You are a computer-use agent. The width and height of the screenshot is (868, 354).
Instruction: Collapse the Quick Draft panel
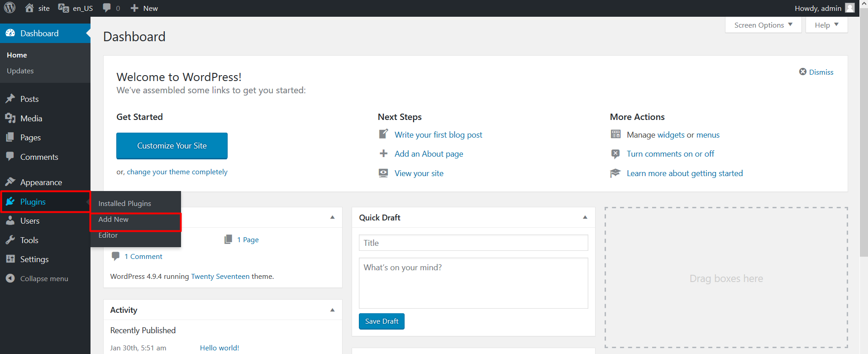(x=585, y=217)
